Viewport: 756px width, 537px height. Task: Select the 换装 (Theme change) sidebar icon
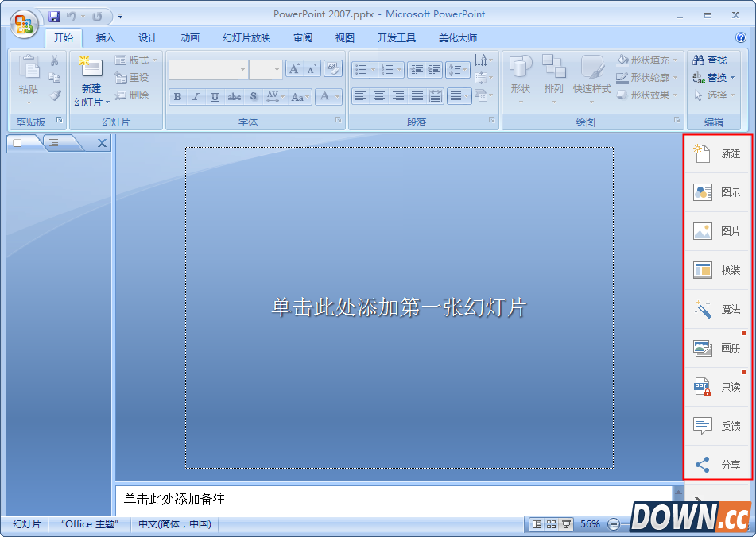(x=716, y=270)
